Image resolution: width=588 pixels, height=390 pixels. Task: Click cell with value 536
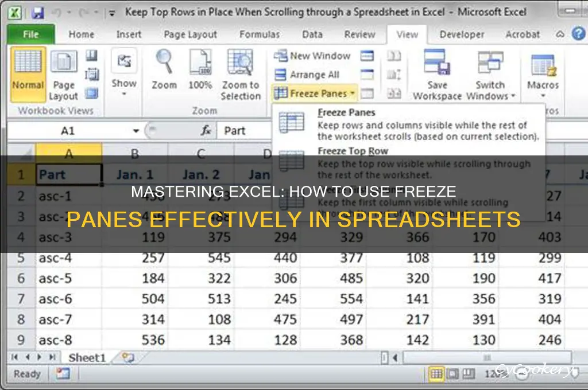tap(136, 340)
